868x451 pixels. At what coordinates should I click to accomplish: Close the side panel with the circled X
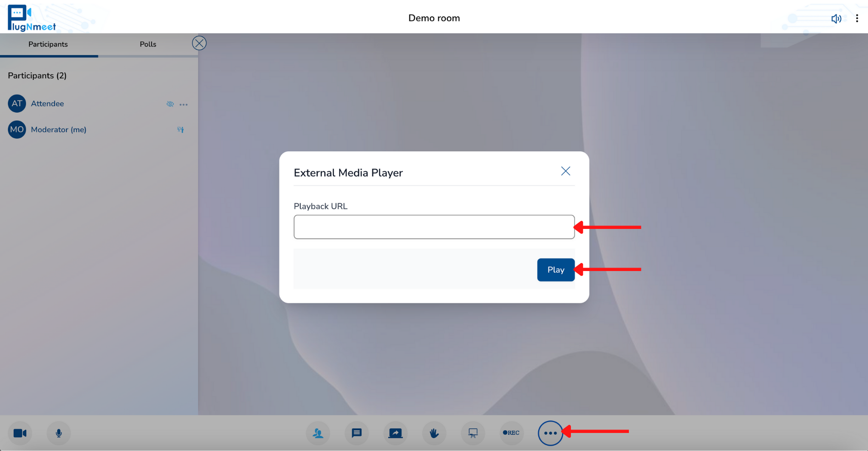199,43
